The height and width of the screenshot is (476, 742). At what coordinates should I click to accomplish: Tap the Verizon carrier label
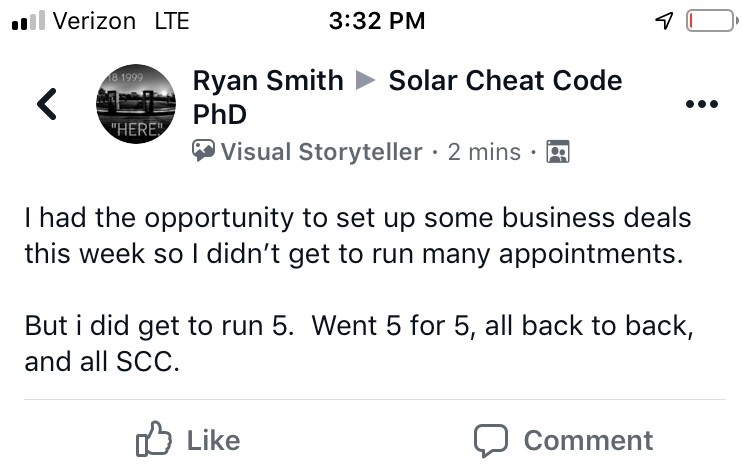(94, 21)
